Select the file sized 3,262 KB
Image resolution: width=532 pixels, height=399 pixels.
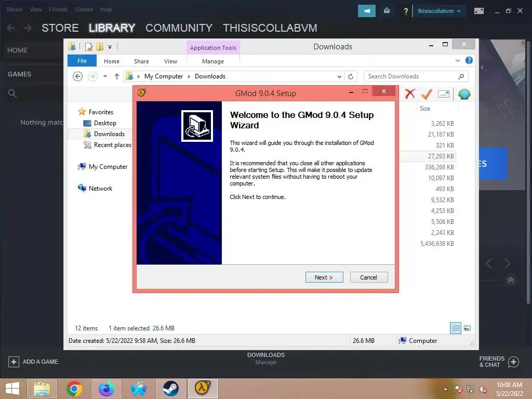click(443, 124)
